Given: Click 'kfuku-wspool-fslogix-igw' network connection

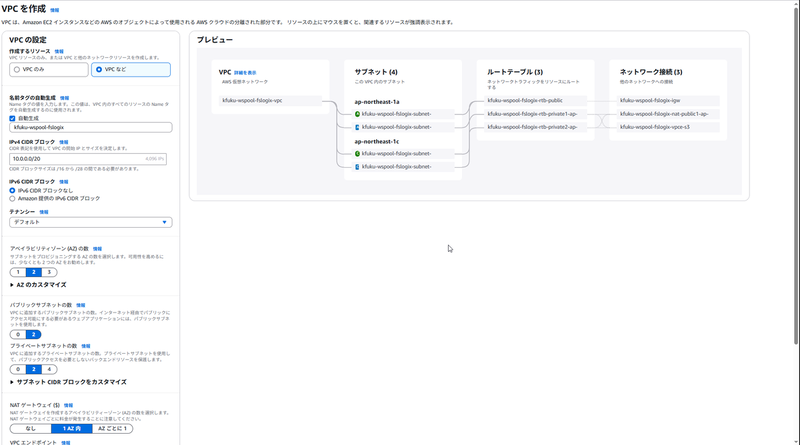Looking at the screenshot, I should click(x=668, y=101).
